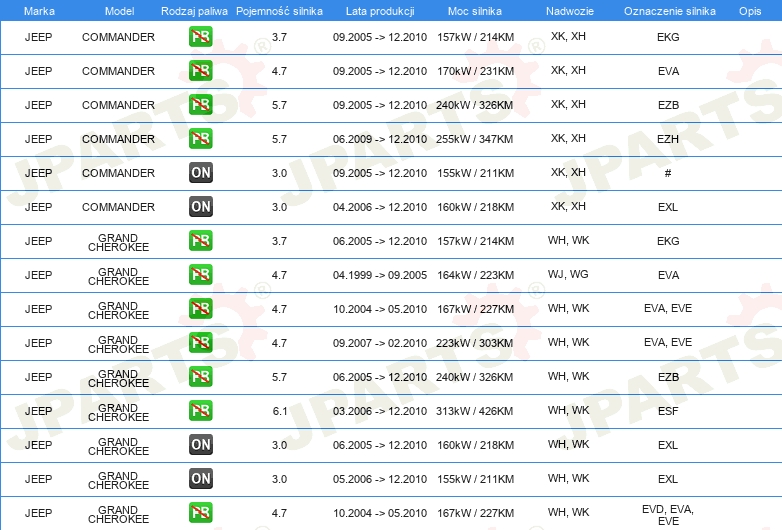Viewport: 782px width, 530px height.
Task: Click power value 170kW / 231KM
Action: coord(475,71)
